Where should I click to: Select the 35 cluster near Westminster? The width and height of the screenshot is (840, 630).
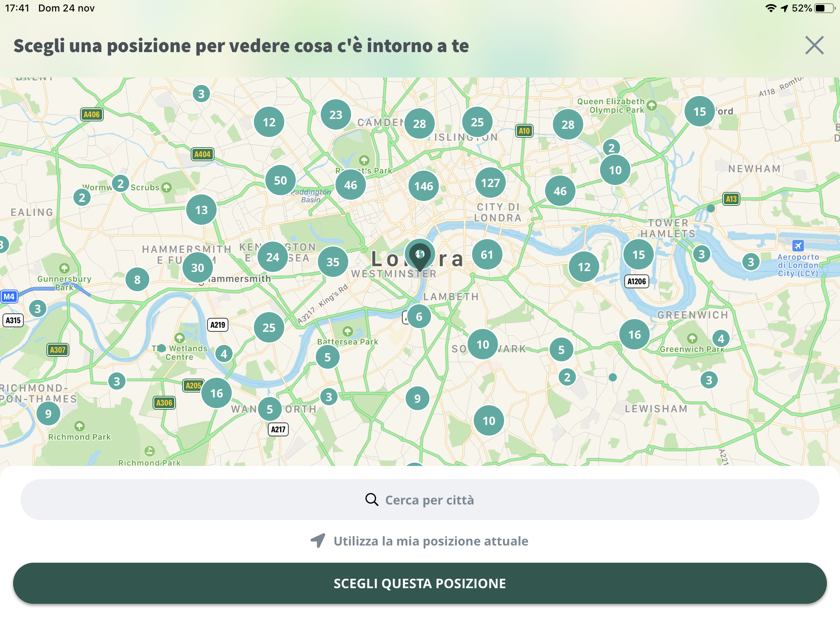(333, 262)
